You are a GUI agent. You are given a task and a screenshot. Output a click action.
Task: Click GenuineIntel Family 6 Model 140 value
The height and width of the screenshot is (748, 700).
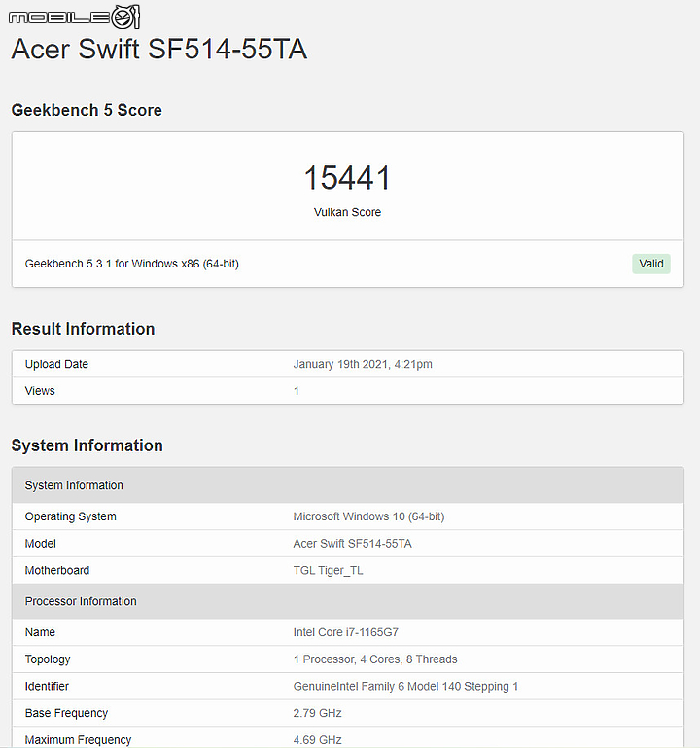coord(405,686)
